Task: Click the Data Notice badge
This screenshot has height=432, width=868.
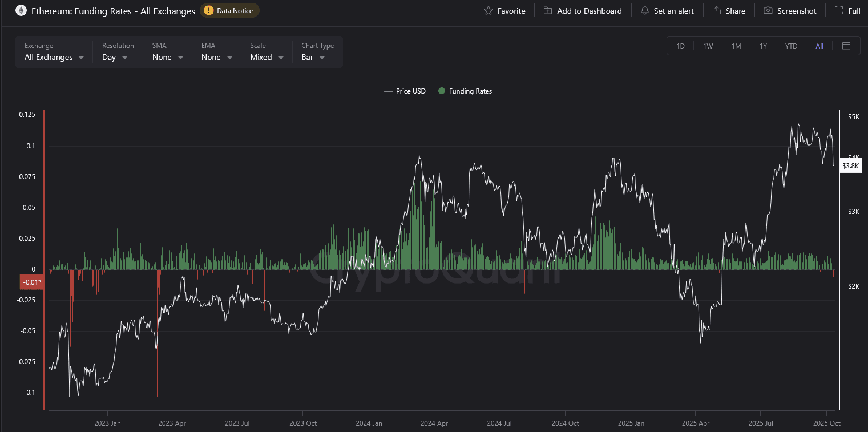Action: point(230,10)
